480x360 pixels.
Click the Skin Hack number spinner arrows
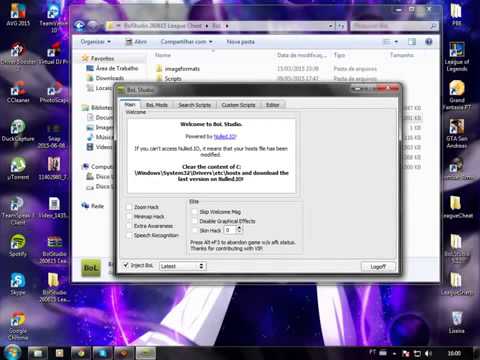pos(239,230)
